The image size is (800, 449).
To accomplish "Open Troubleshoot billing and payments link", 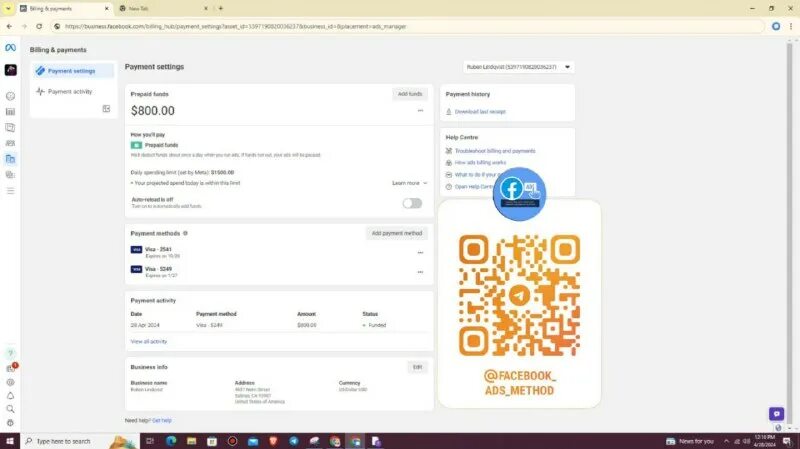I will click(x=495, y=151).
